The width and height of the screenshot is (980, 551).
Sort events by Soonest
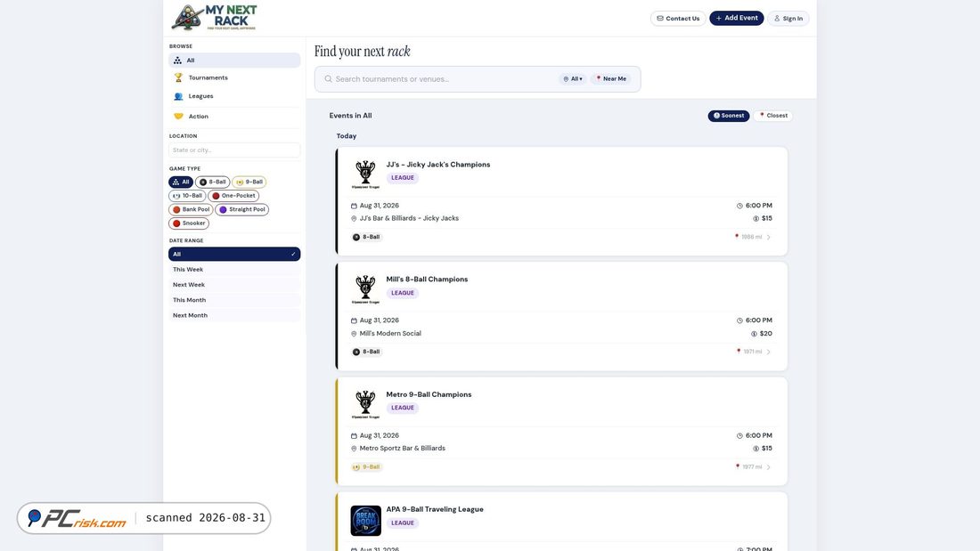click(728, 116)
